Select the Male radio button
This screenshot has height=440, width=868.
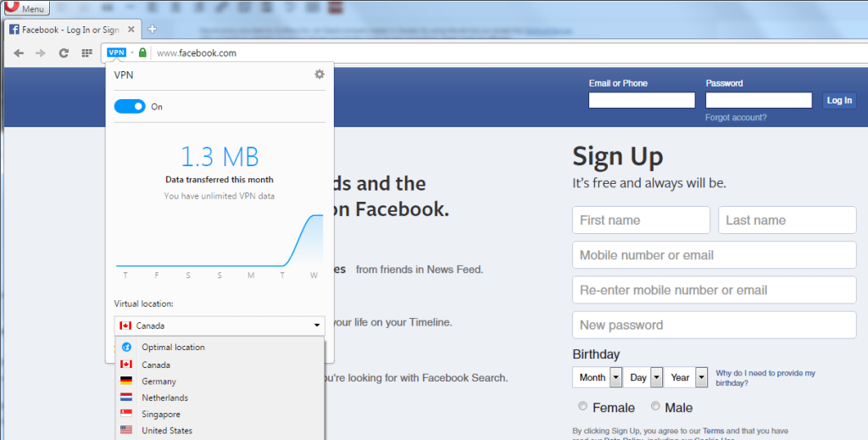pyautogui.click(x=655, y=406)
